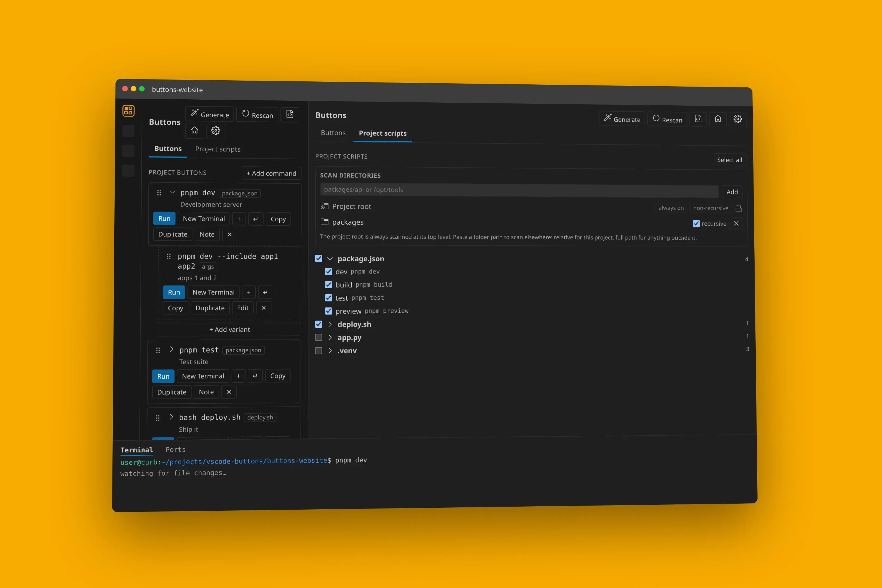Uncheck the deploy.sh checkbox
The image size is (882, 588).
tap(318, 324)
